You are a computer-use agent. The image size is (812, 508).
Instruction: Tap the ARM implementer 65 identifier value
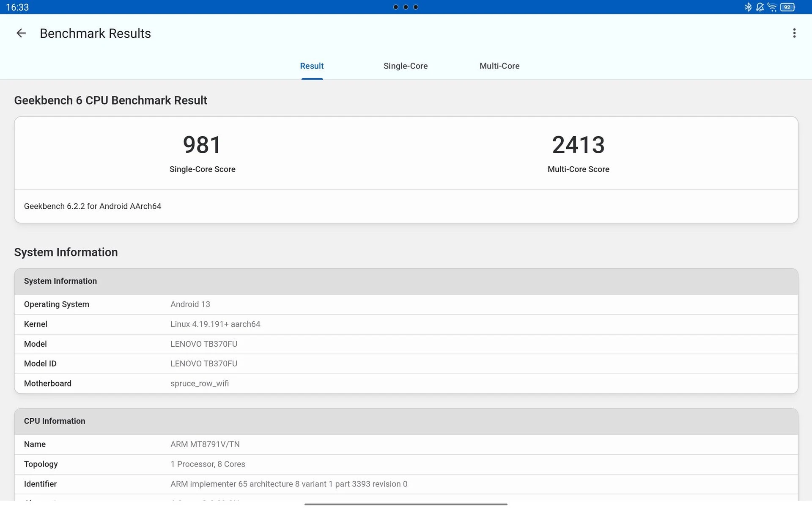(x=289, y=484)
